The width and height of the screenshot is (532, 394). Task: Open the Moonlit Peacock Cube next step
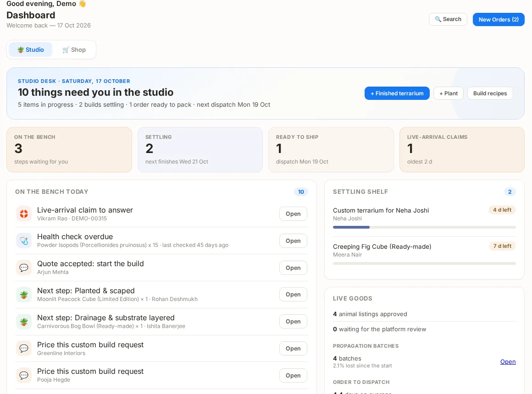pyautogui.click(x=293, y=294)
